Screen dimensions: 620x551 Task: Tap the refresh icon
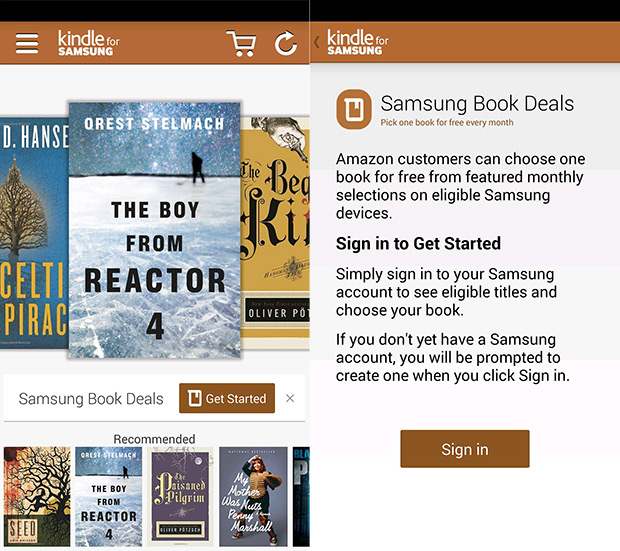pyautogui.click(x=285, y=43)
